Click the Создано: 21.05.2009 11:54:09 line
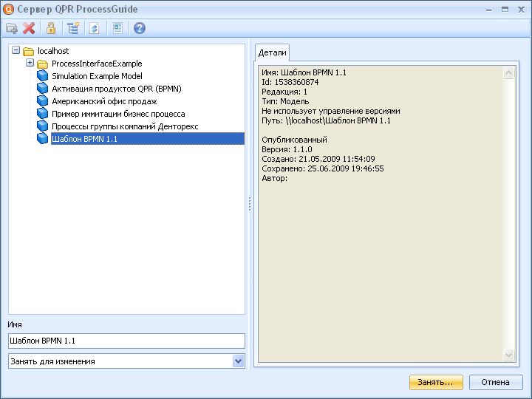Screen dimensions: 532x399 pyautogui.click(x=318, y=159)
